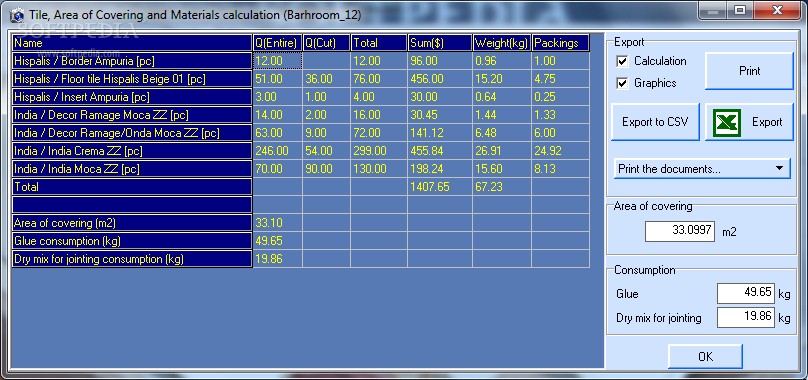Click the Glue consumption field

[x=746, y=293]
